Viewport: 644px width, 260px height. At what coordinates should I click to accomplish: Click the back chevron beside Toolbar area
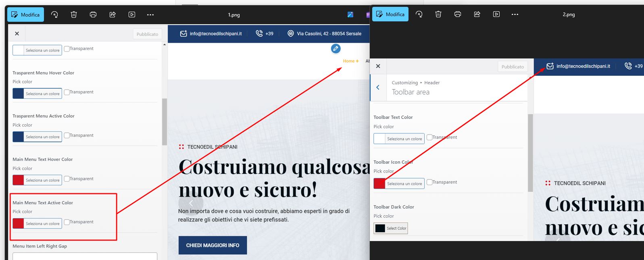[x=378, y=87]
